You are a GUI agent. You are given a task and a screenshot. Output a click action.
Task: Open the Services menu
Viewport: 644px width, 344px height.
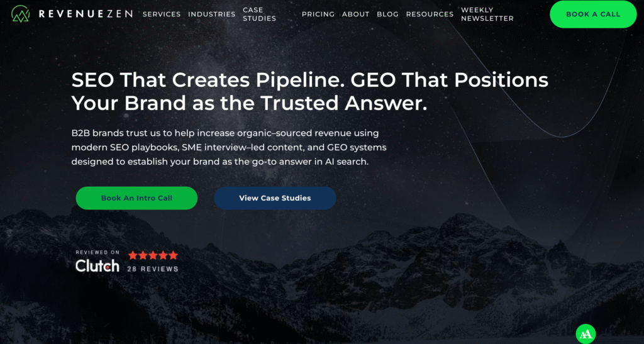coord(162,14)
